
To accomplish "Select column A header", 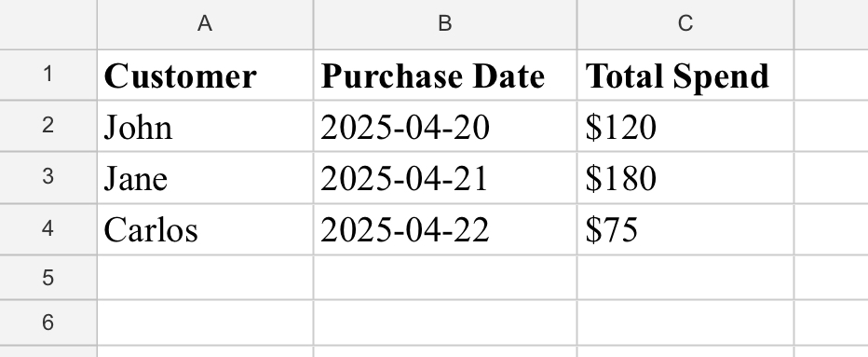I will pos(205,24).
